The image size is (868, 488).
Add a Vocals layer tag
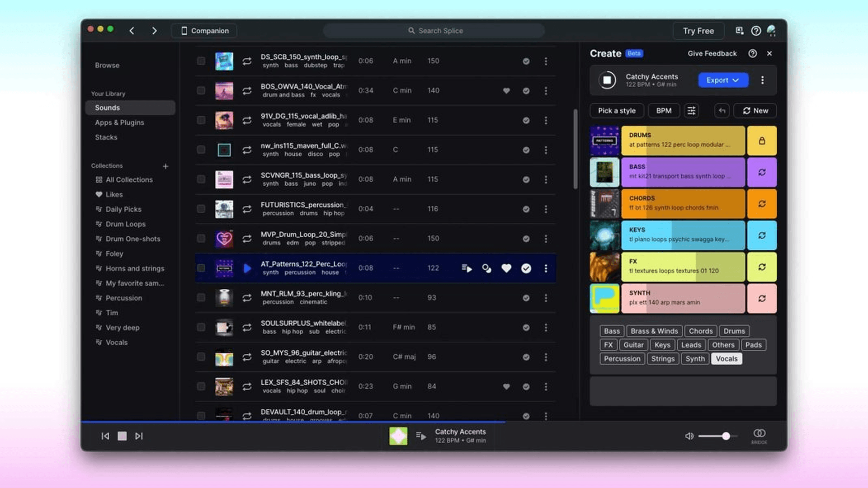[x=726, y=359]
